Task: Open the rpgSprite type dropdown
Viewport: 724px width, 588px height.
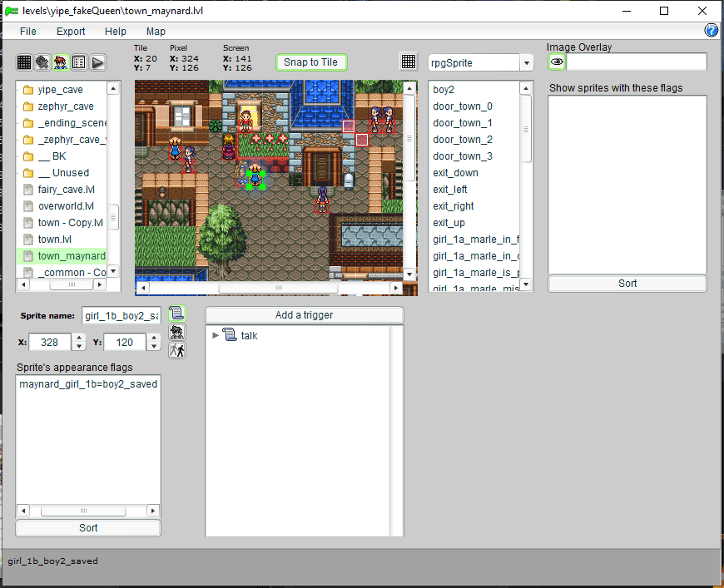Action: coord(526,63)
